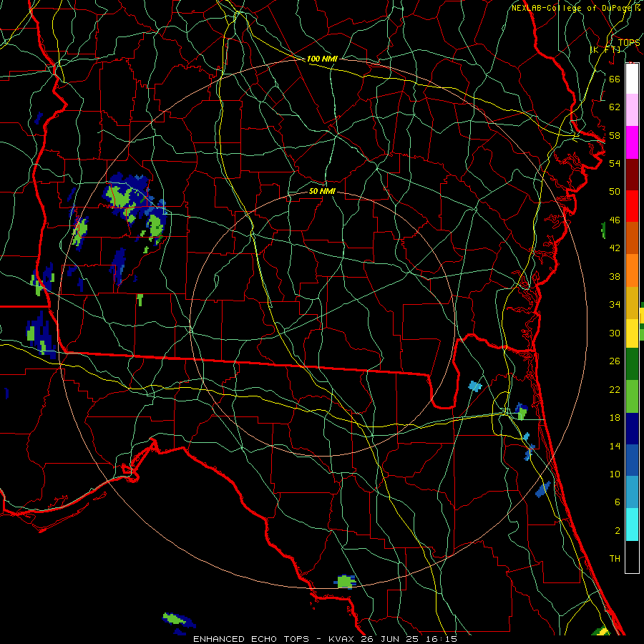Image resolution: width=644 pixels, height=644 pixels.
Task: Click the legend value "30"
Action: pyautogui.click(x=615, y=333)
